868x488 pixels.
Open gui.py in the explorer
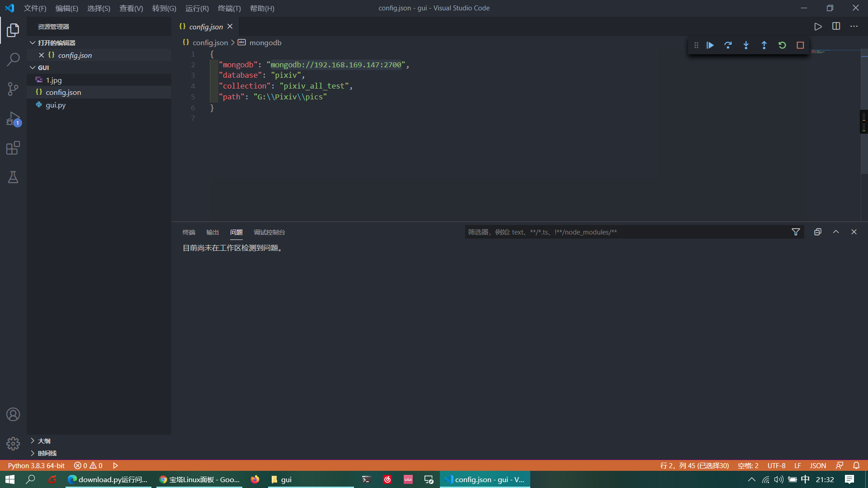[x=56, y=105]
